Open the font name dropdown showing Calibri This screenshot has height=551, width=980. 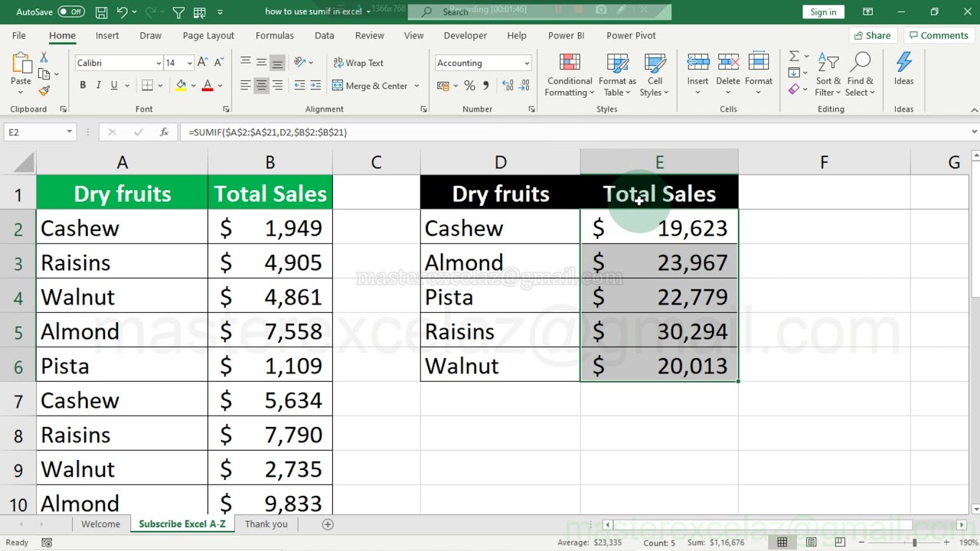(158, 63)
